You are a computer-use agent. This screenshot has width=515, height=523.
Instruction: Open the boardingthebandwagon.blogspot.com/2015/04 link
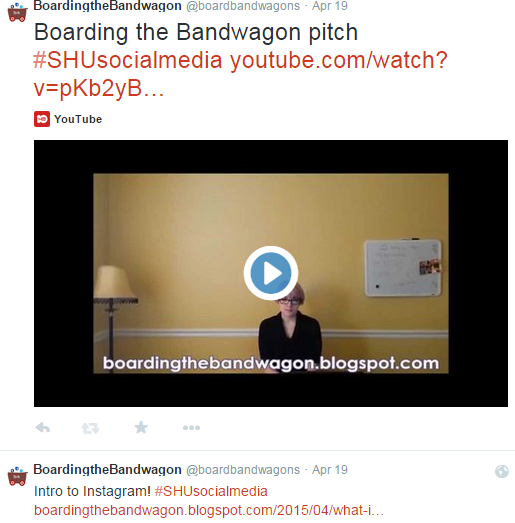209,510
